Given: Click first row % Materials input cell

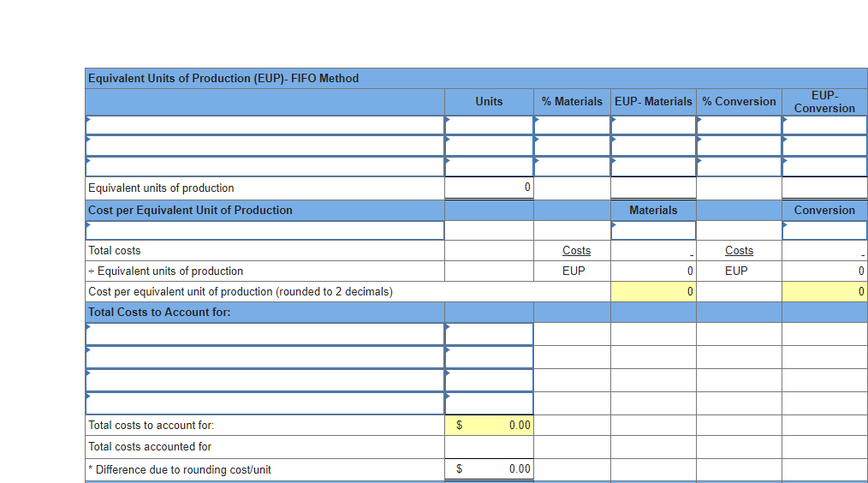Looking at the screenshot, I should click(572, 125).
